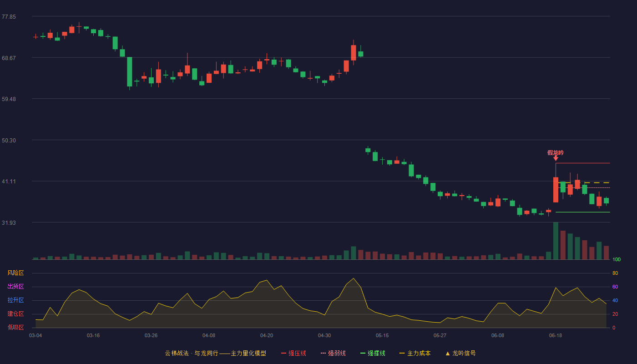Click the 03-04 date label

[x=35, y=335]
